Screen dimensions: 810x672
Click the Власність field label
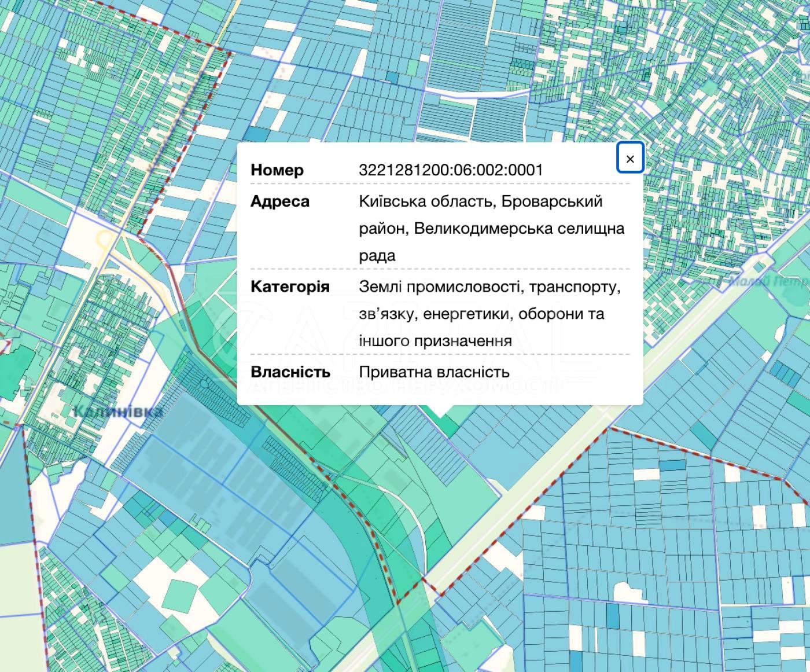click(290, 372)
